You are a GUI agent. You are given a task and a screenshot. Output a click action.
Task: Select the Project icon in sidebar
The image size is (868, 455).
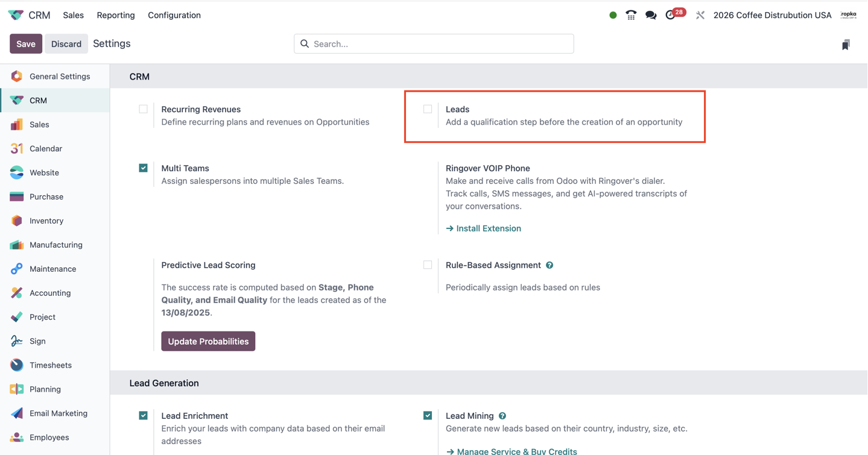[17, 318]
